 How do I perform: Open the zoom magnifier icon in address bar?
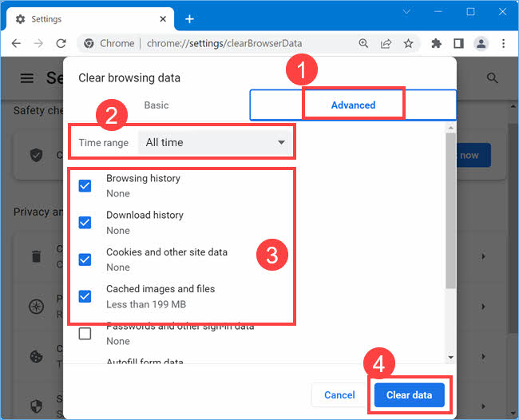tap(363, 43)
